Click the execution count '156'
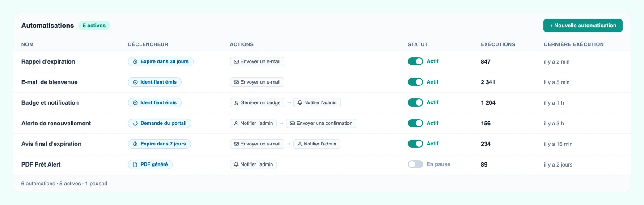 pos(486,124)
